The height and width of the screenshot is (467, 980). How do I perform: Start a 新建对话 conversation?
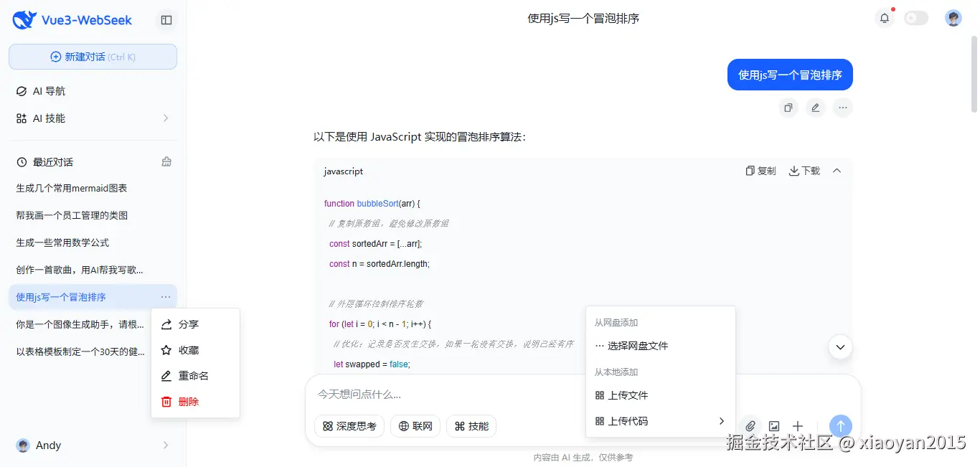93,56
